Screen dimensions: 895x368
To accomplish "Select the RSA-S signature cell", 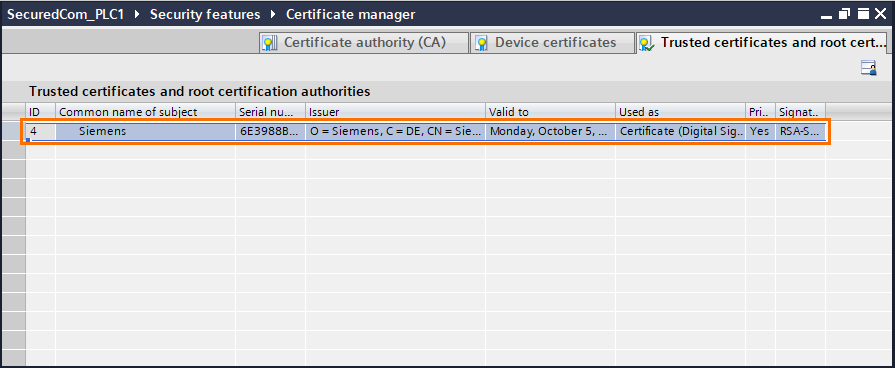I will coord(801,131).
